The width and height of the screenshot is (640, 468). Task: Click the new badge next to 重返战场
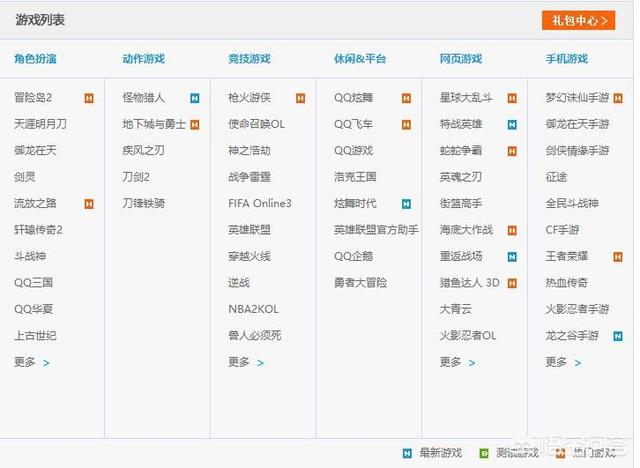512,257
